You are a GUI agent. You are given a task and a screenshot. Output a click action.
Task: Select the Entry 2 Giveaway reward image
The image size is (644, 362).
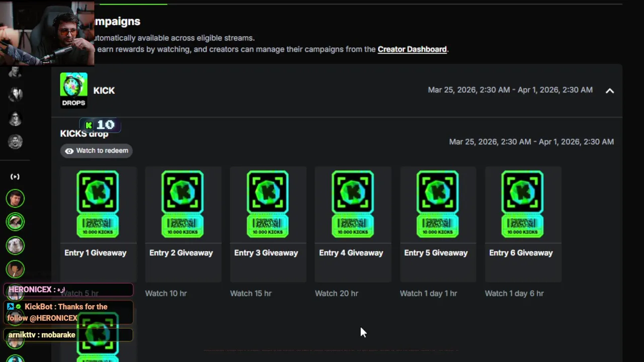click(x=183, y=204)
